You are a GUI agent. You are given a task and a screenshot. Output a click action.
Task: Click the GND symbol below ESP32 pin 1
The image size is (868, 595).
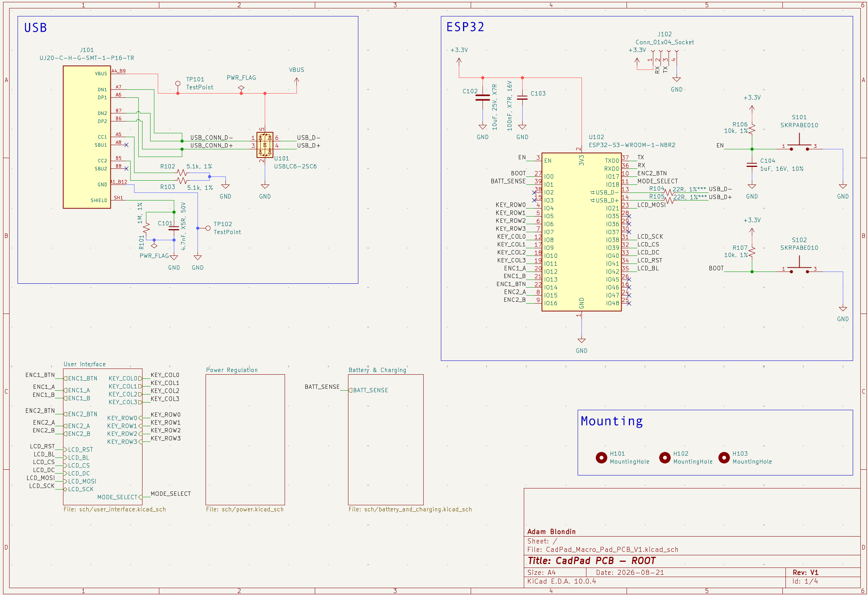581,341
